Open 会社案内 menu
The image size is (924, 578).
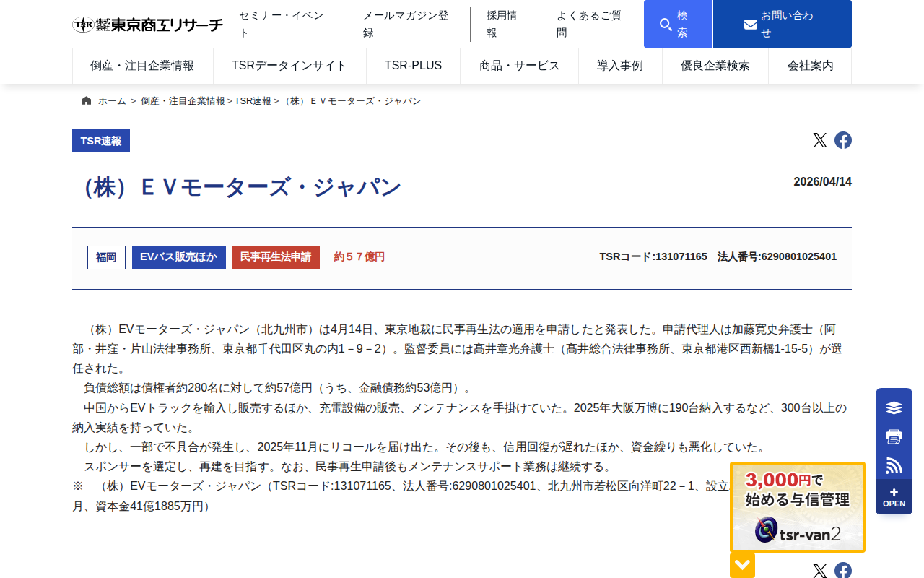[811, 66]
